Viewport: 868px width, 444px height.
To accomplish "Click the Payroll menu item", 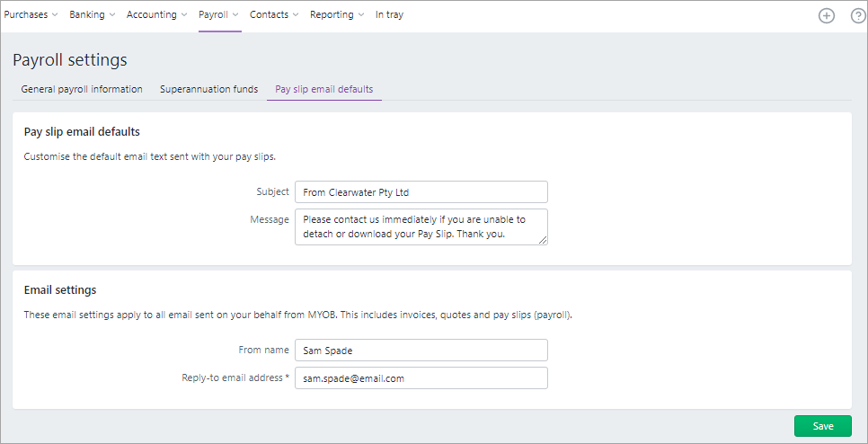I will point(218,14).
